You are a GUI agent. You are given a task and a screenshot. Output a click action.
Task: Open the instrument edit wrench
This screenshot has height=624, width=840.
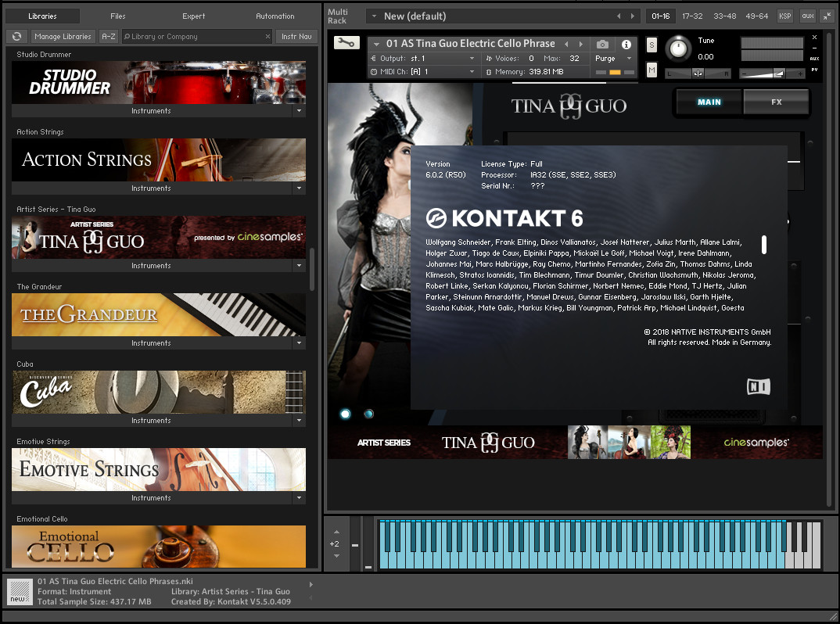coord(346,43)
